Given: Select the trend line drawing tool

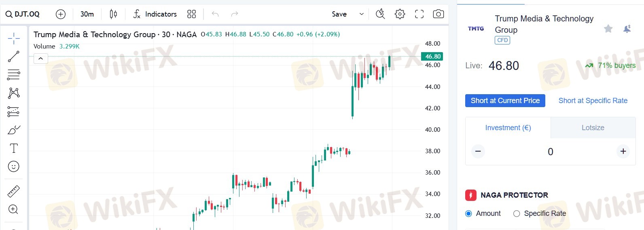Looking at the screenshot, I should click(14, 57).
